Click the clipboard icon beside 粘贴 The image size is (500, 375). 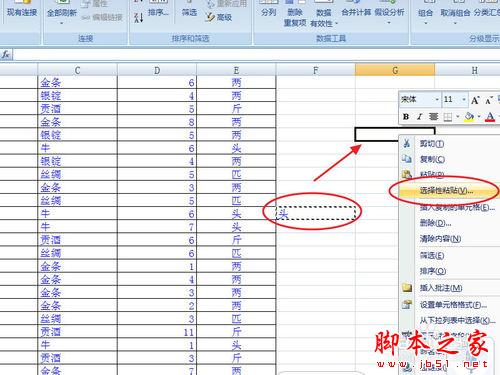click(407, 174)
